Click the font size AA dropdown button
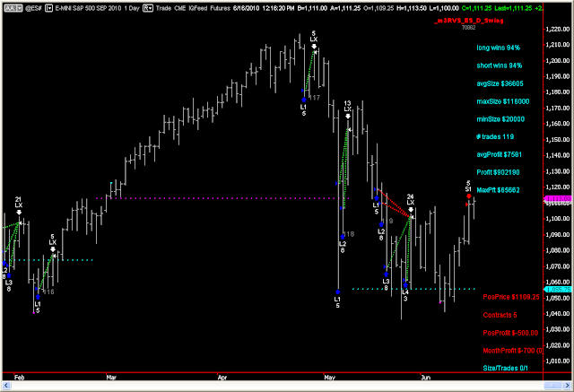Screen dimensions: 574x392 pos(13,8)
